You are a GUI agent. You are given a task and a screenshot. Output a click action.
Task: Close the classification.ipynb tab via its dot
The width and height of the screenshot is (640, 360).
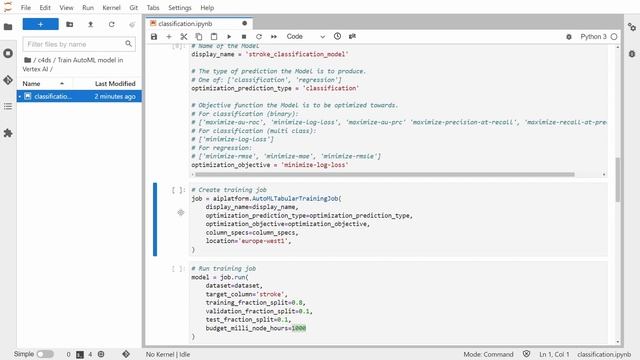pyautogui.click(x=244, y=24)
